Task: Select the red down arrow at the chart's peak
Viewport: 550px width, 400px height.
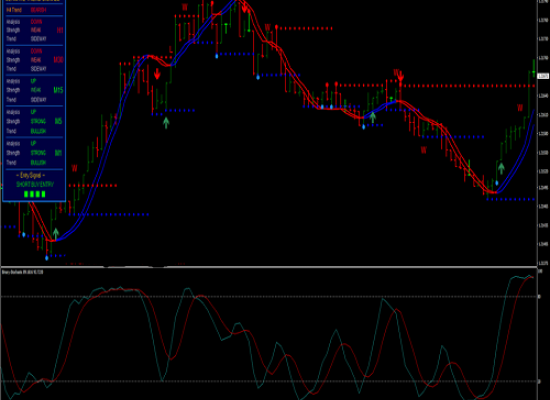Action: 244,7
